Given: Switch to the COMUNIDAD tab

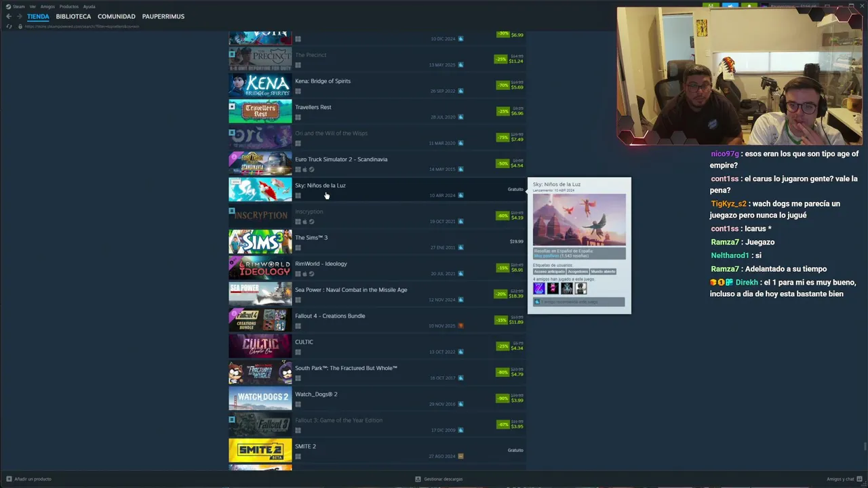Looking at the screenshot, I should pyautogui.click(x=117, y=16).
